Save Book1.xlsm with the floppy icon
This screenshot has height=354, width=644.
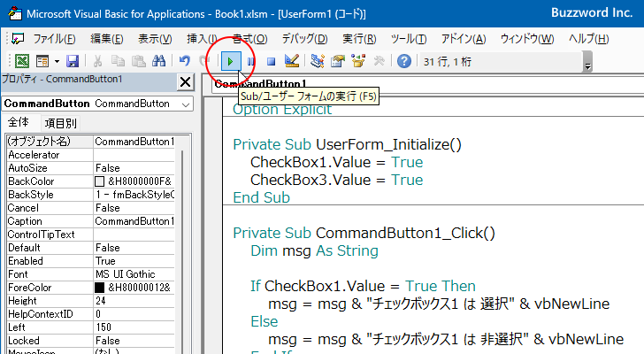coord(73,62)
